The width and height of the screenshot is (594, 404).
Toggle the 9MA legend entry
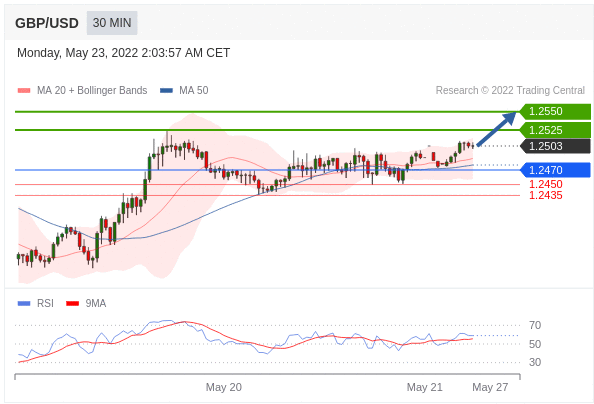(x=86, y=303)
